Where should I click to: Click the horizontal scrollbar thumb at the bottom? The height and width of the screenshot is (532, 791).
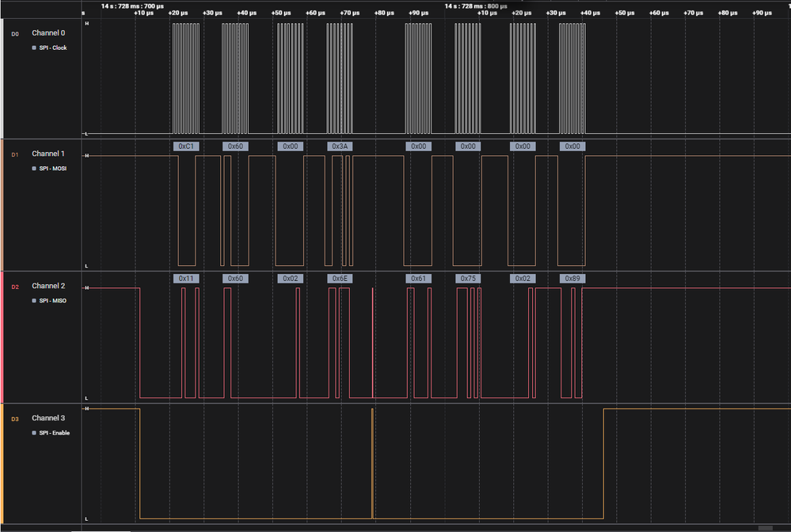(766, 528)
